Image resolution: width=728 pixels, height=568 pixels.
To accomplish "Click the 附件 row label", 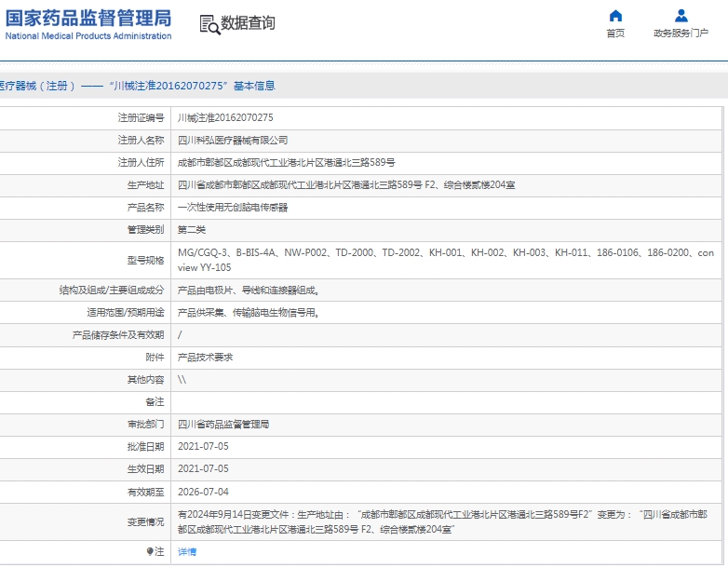I will click(x=155, y=358).
